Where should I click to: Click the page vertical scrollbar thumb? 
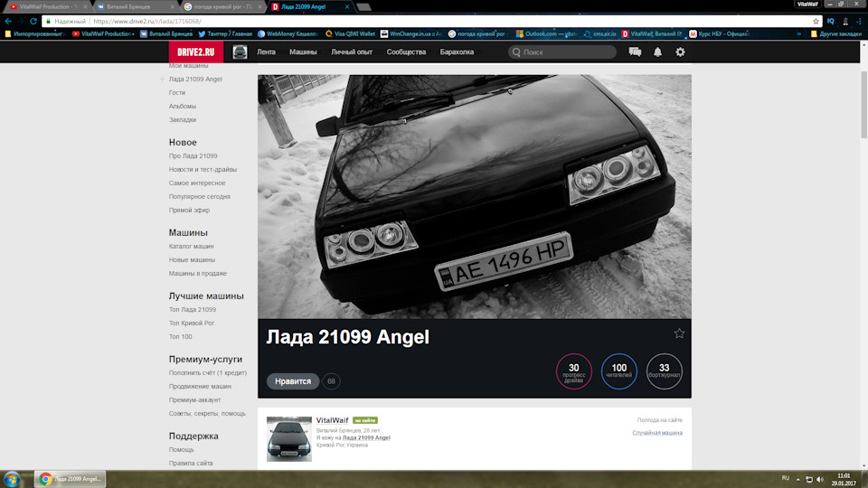(x=863, y=105)
